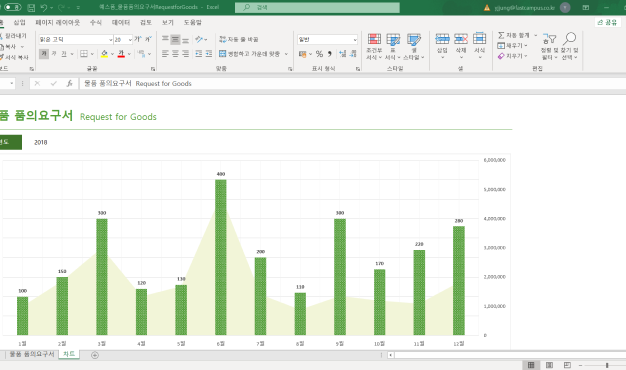Image resolution: width=626 pixels, height=370 pixels.
Task: Increase indent
Action: coord(209,53)
